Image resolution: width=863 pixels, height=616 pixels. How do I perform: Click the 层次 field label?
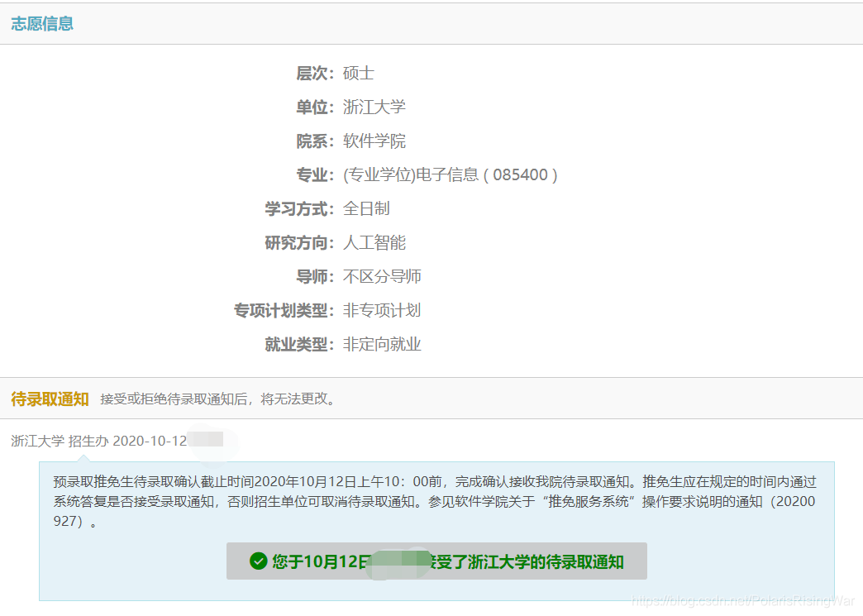(x=316, y=74)
